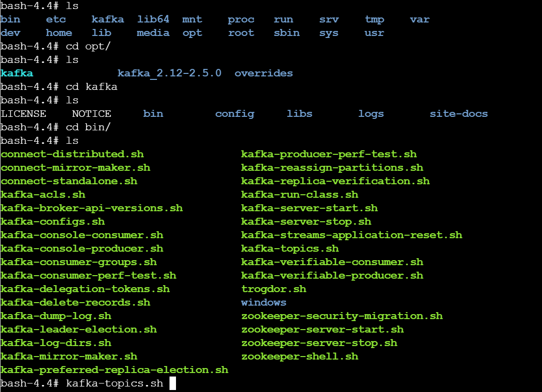Viewport: 542px width, 392px height.
Task: Select the kafka_2.12-2.5.0 directory name
Action: click(169, 73)
